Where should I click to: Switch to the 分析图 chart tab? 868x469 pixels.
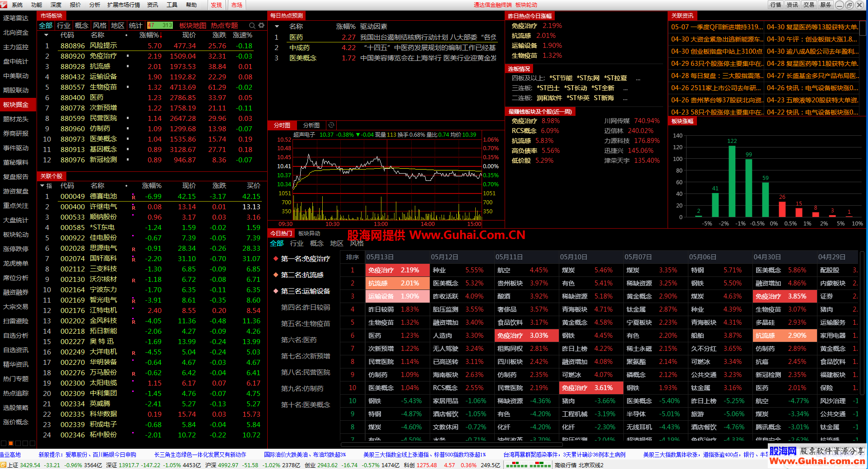311,125
